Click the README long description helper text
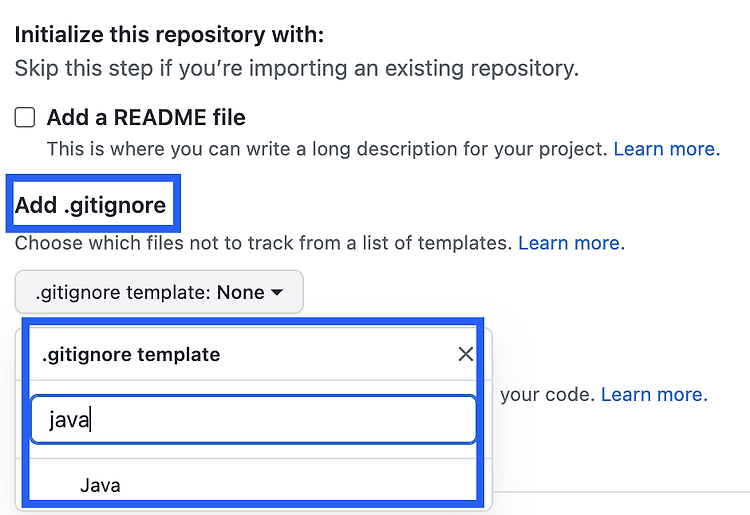Screen dimensions: 750x515 [x=327, y=149]
